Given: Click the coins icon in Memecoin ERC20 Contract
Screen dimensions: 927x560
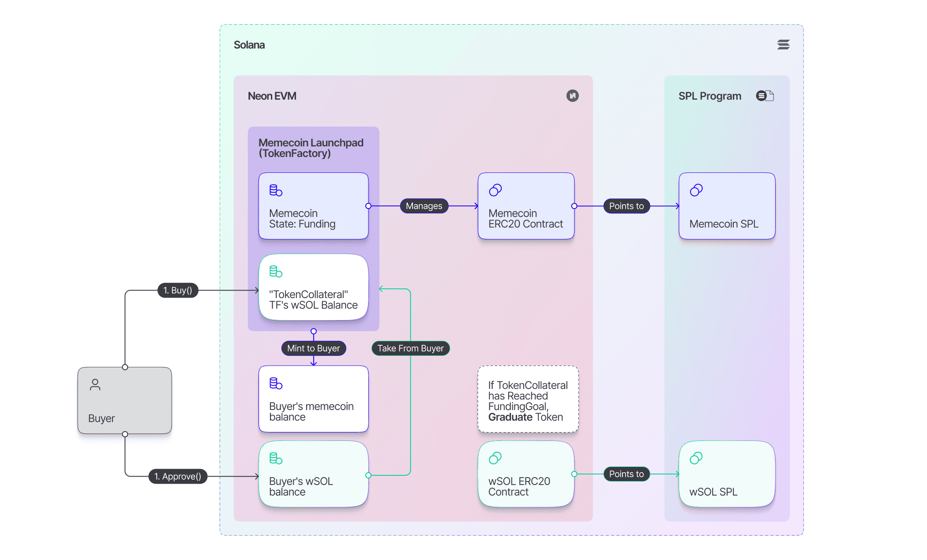Looking at the screenshot, I should [495, 190].
